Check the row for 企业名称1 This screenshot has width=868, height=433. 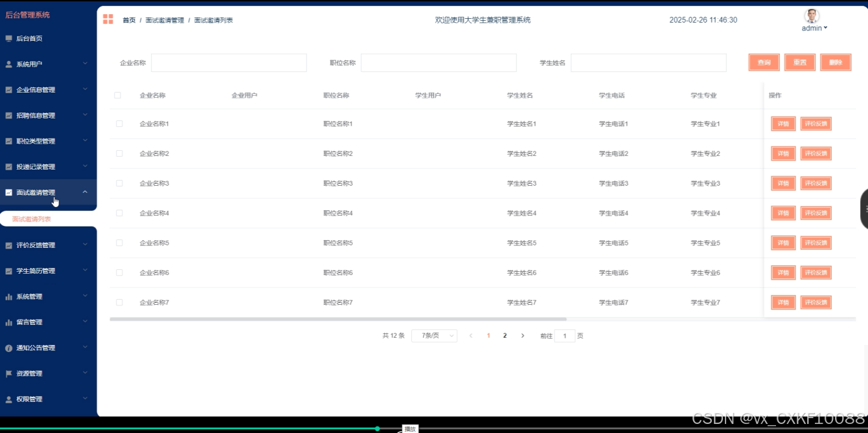point(119,124)
